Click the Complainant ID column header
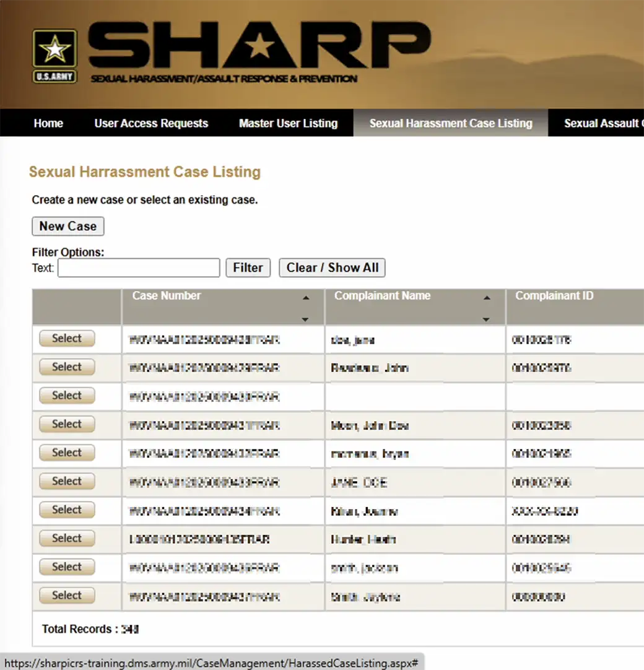This screenshot has height=670, width=644. (x=554, y=296)
